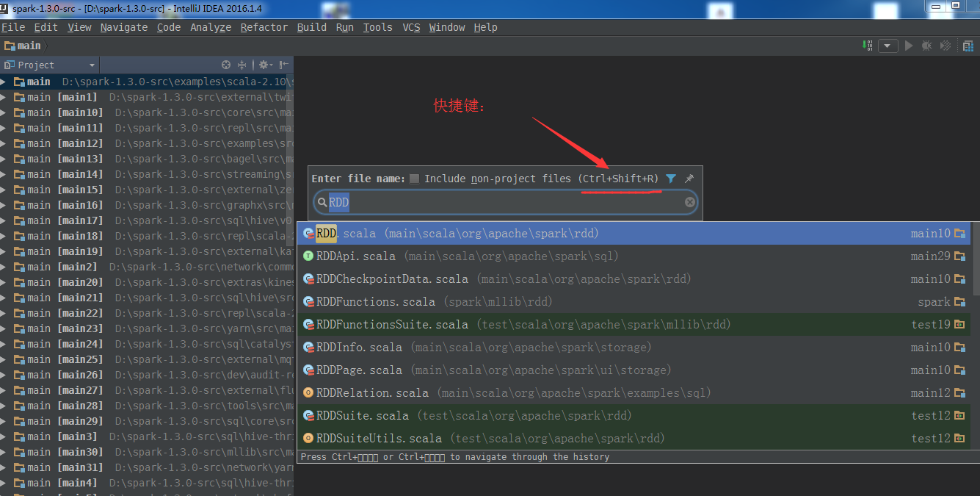
Task: Hide the Project tool window panel
Action: (284, 65)
